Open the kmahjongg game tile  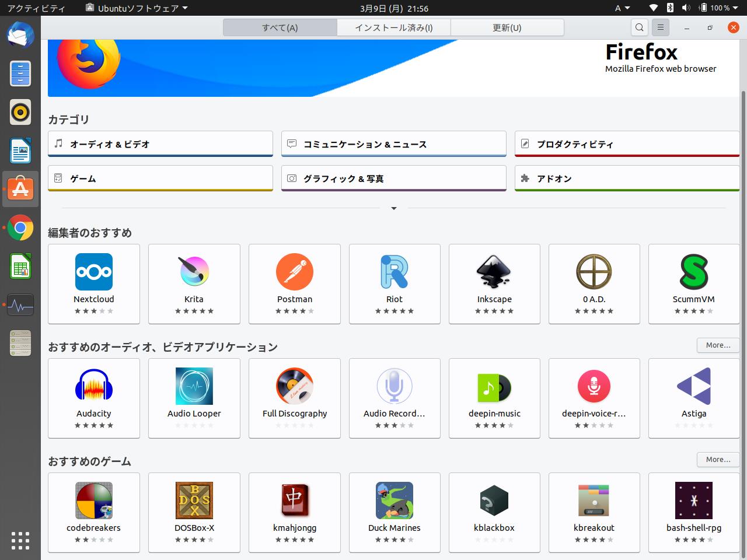pyautogui.click(x=295, y=513)
